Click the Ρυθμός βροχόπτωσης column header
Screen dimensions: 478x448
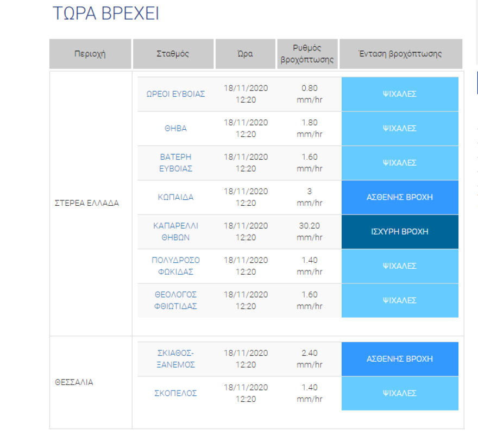point(307,54)
